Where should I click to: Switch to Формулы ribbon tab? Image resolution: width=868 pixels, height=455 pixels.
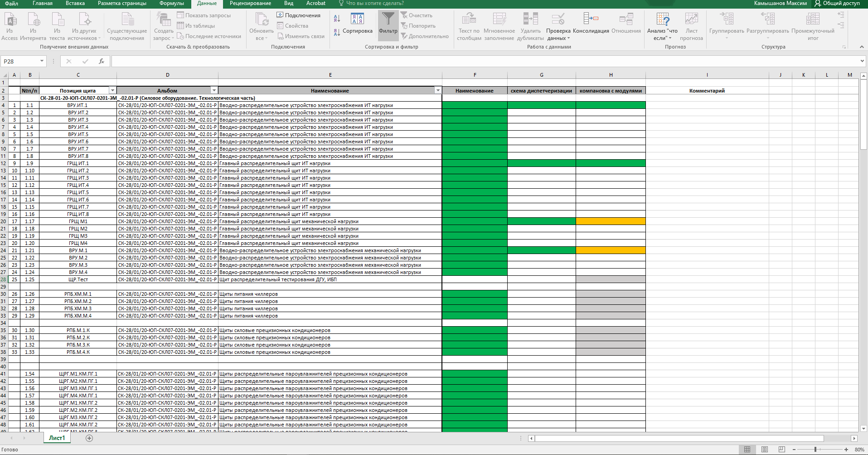pyautogui.click(x=172, y=3)
